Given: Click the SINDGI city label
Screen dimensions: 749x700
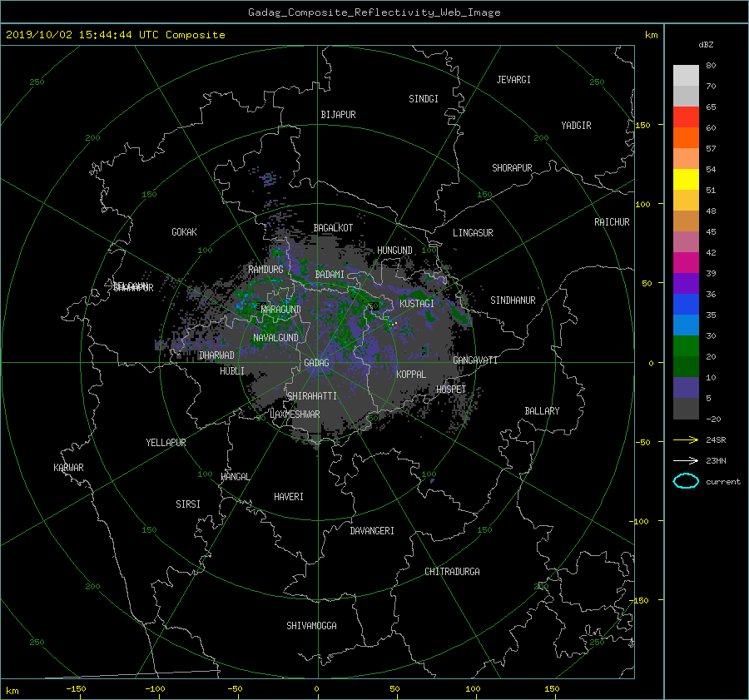Looking at the screenshot, I should [x=424, y=99].
